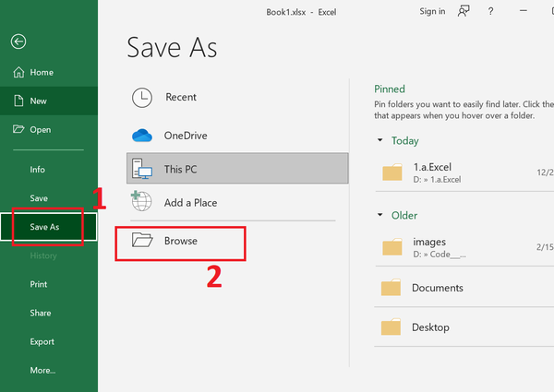Collapse the Older group arrow

click(x=380, y=215)
